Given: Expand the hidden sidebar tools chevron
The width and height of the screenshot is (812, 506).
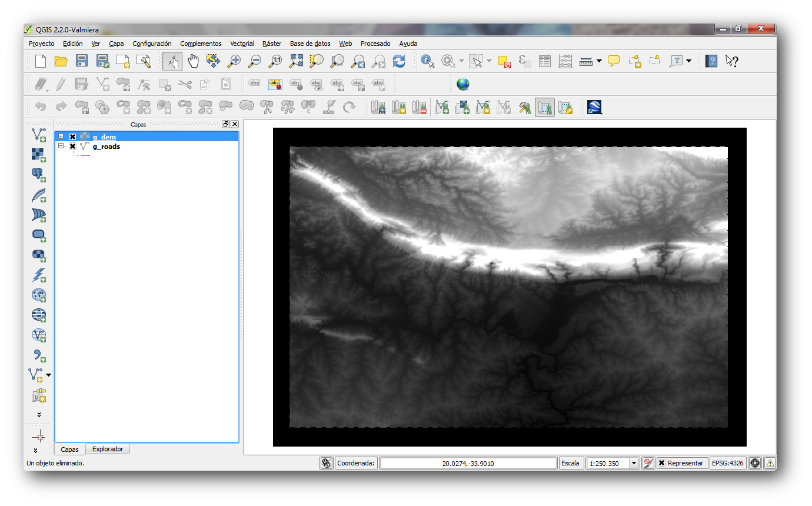Looking at the screenshot, I should (x=39, y=414).
